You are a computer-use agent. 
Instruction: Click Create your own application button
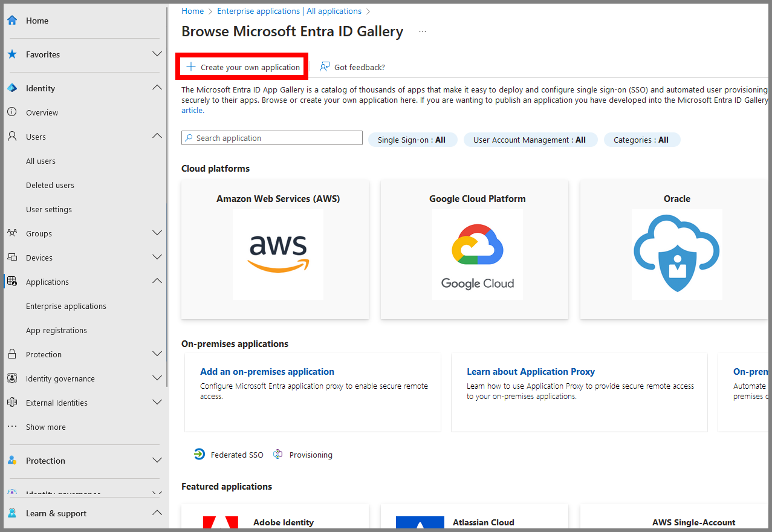coord(242,67)
